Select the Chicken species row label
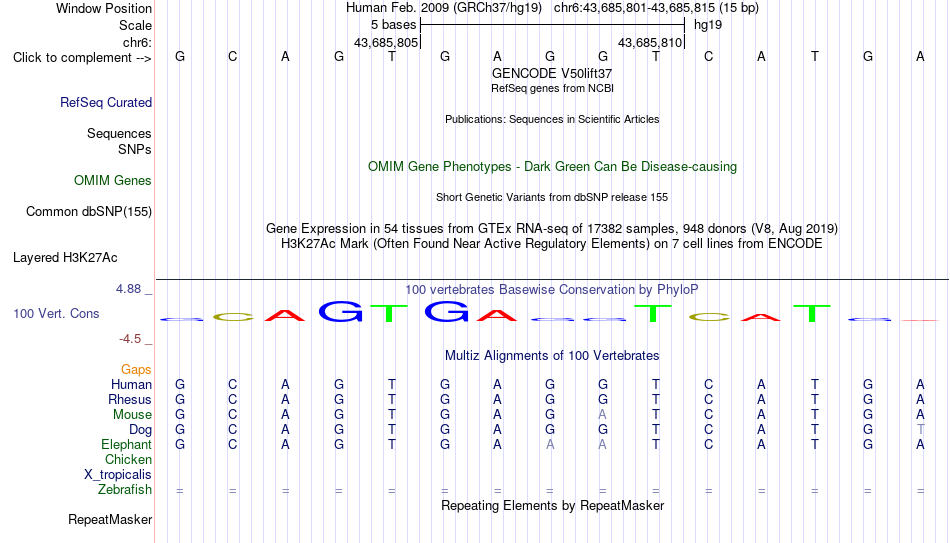The height and width of the screenshot is (543, 950). point(128,459)
